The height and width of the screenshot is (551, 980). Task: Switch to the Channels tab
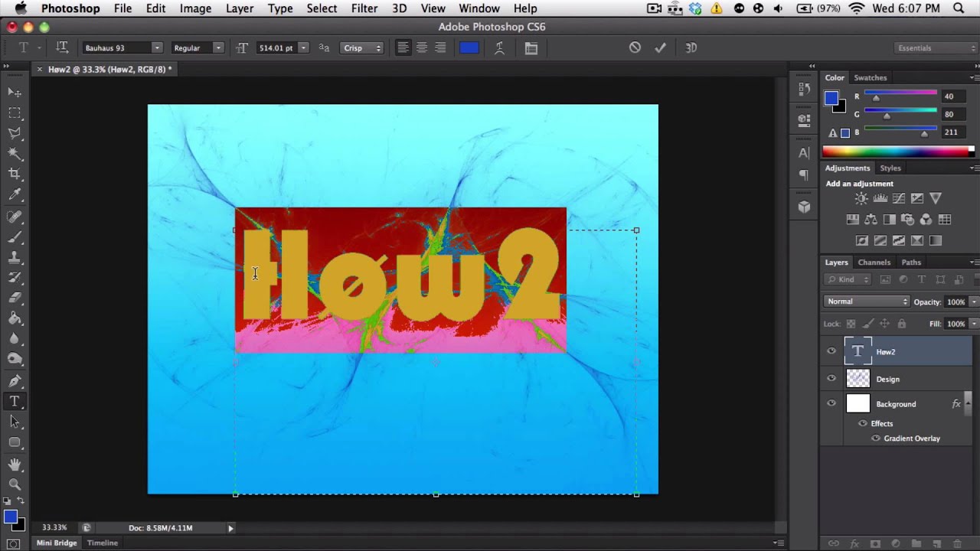874,262
